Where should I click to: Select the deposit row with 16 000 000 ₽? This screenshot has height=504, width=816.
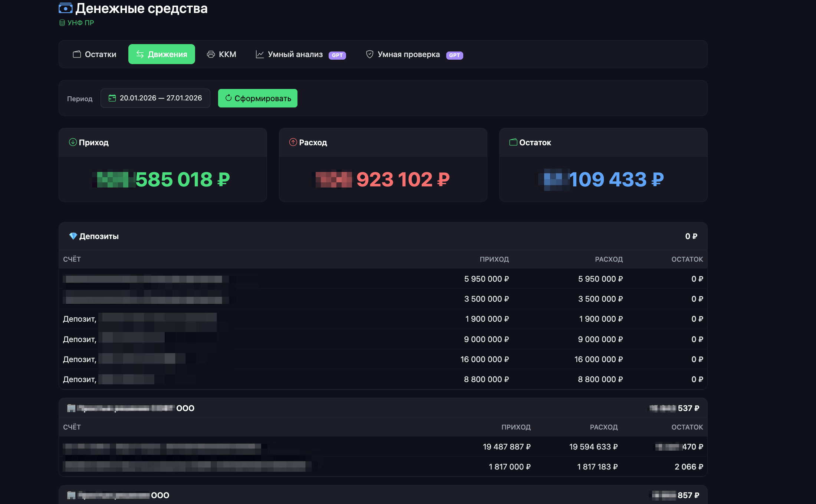[x=383, y=359]
